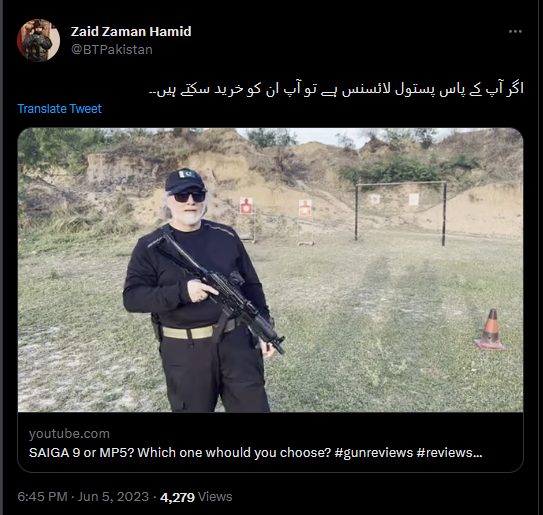Click the Jun 5, 2023 date
This screenshot has width=543, height=515.
(113, 497)
